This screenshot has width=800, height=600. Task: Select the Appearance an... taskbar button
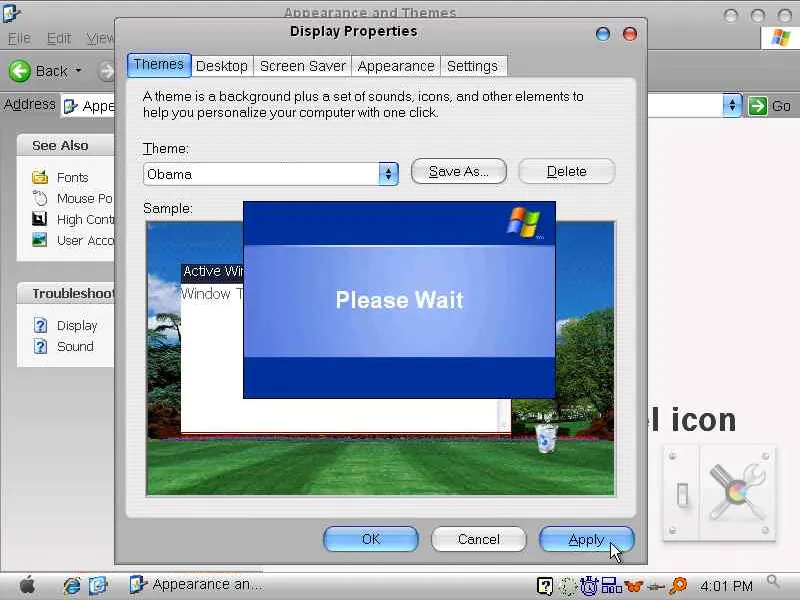pos(196,584)
